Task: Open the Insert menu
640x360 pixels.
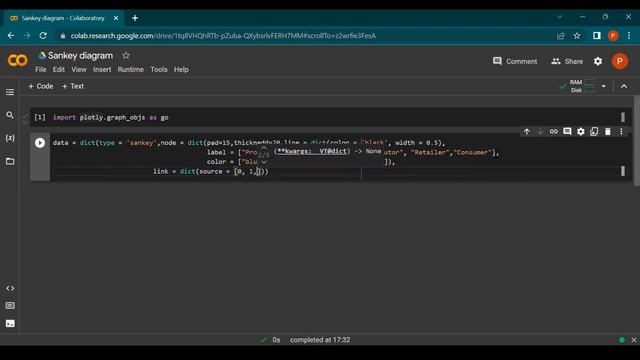Action: [x=102, y=69]
